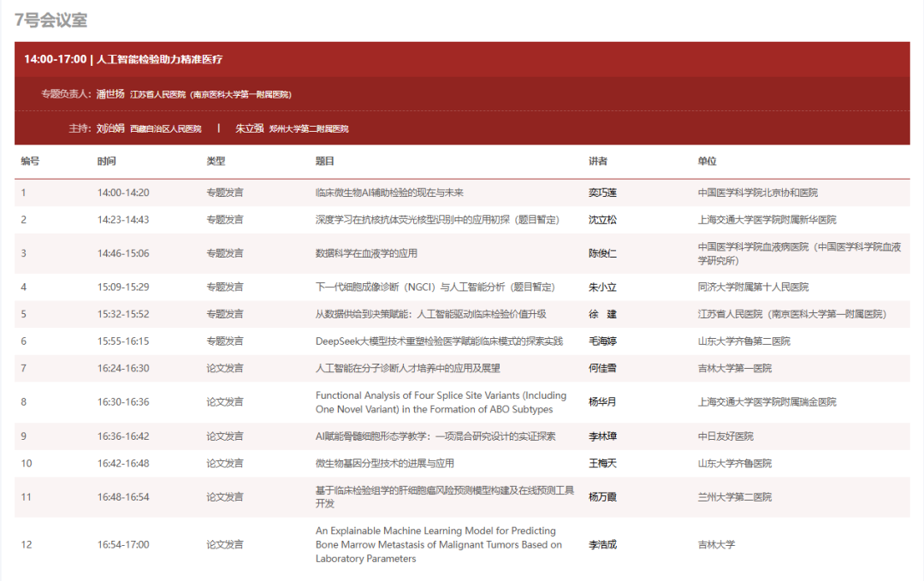Image resolution: width=924 pixels, height=581 pixels.
Task: Click the 编号 column header
Action: pos(30,162)
